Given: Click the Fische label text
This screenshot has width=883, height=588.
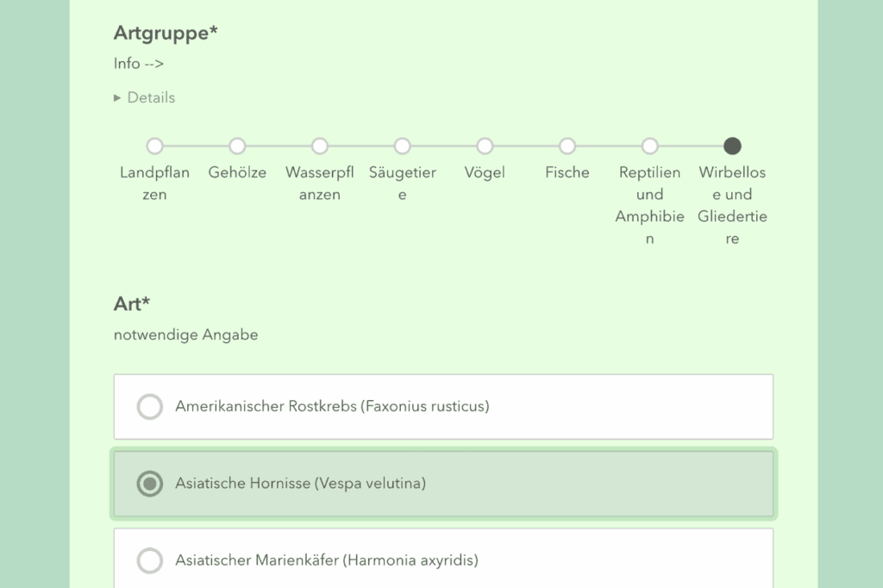Looking at the screenshot, I should pos(567,172).
